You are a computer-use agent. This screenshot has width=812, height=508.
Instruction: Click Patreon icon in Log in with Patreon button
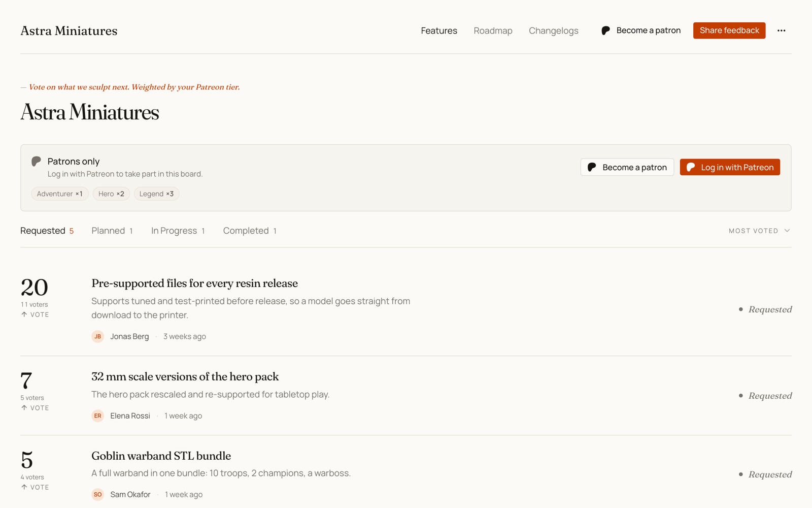click(691, 167)
